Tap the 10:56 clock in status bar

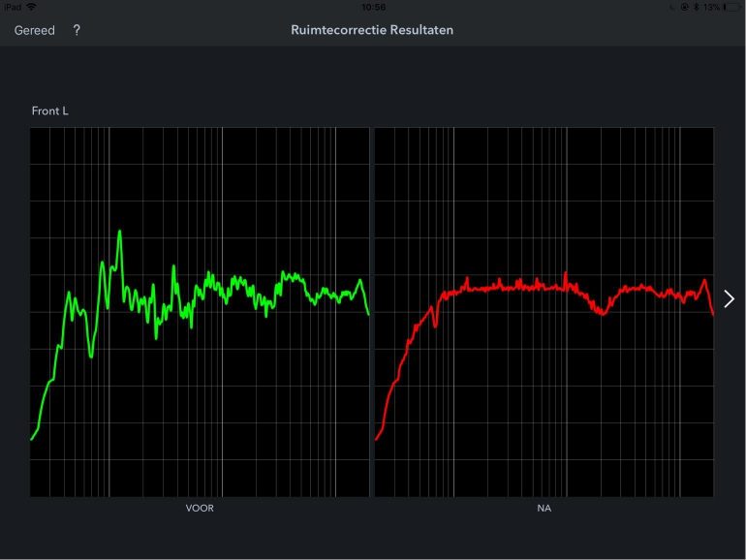pyautogui.click(x=373, y=7)
